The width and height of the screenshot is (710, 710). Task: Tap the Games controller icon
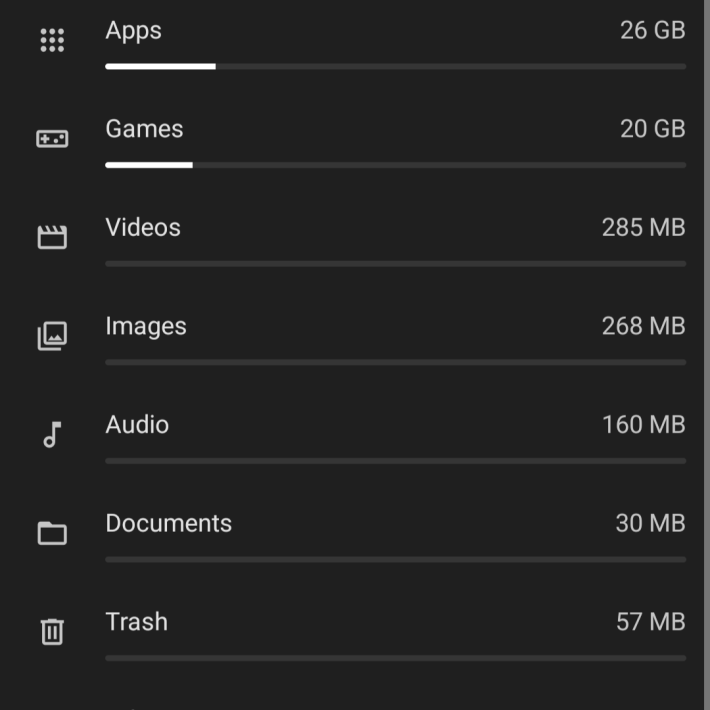tap(52, 139)
